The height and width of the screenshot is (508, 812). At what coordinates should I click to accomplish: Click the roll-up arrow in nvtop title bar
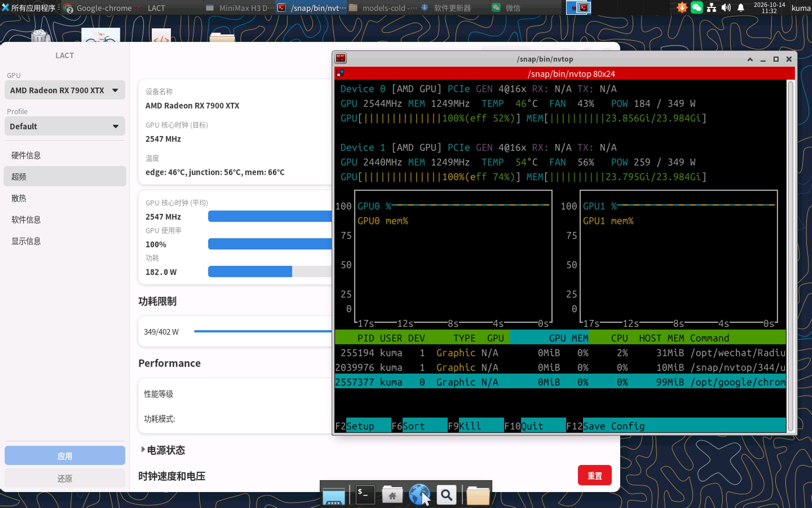pyautogui.click(x=750, y=59)
